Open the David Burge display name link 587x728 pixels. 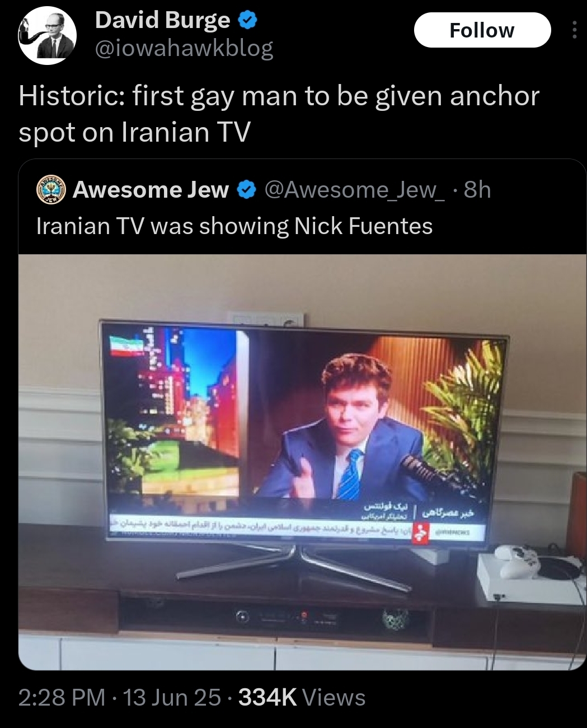(x=162, y=20)
